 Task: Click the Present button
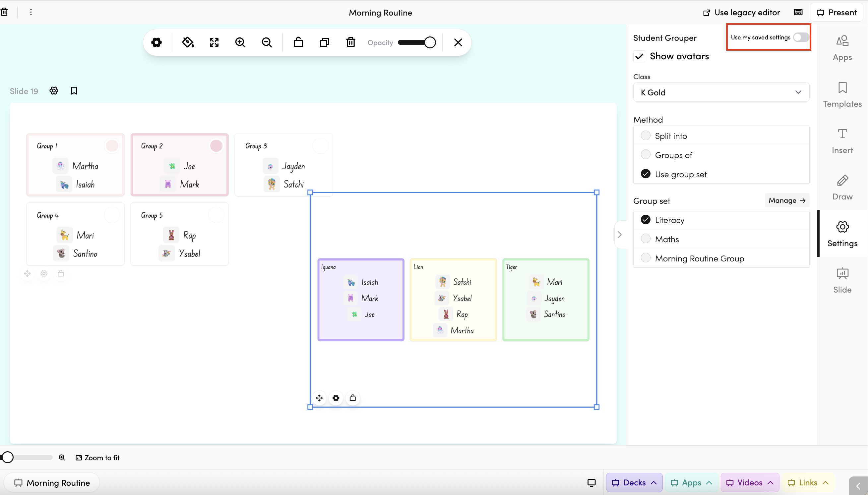pyautogui.click(x=837, y=13)
